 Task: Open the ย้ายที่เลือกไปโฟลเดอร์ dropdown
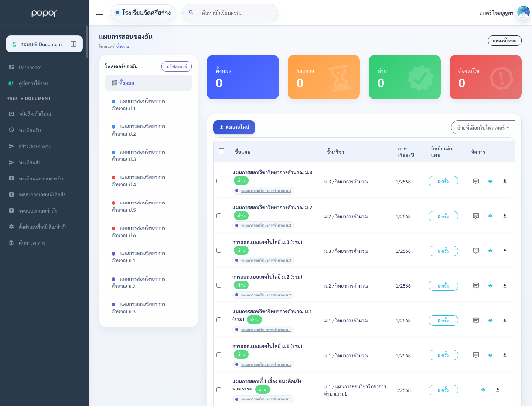(x=483, y=127)
